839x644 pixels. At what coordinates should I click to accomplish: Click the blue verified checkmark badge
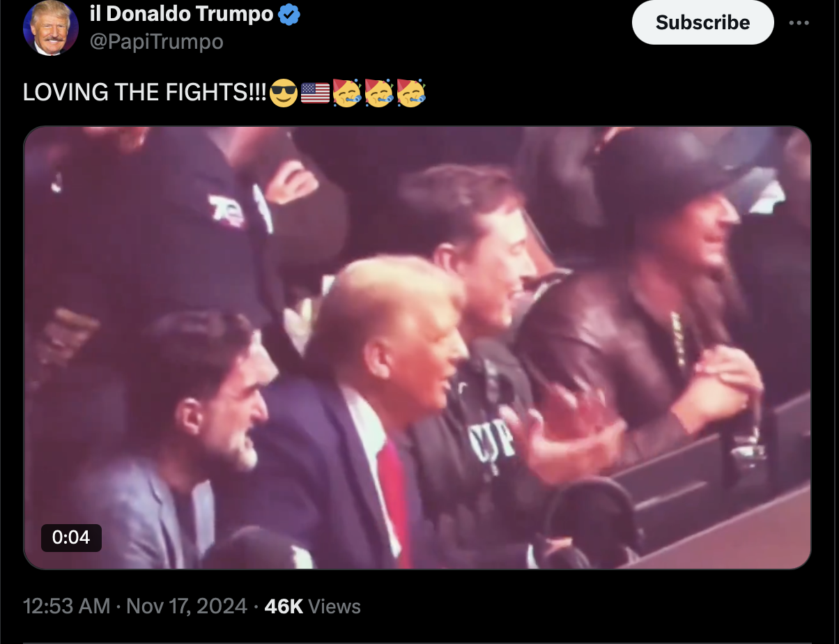tap(290, 14)
